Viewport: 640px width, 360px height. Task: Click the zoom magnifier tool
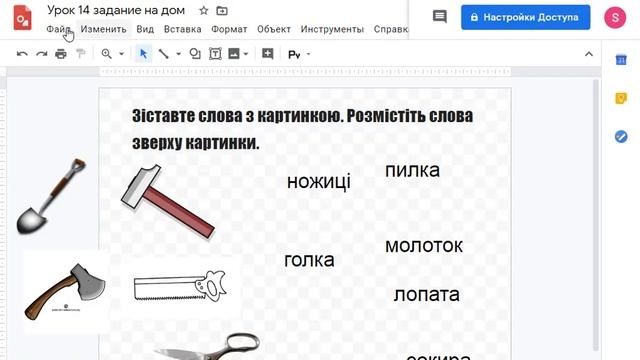coord(107,54)
